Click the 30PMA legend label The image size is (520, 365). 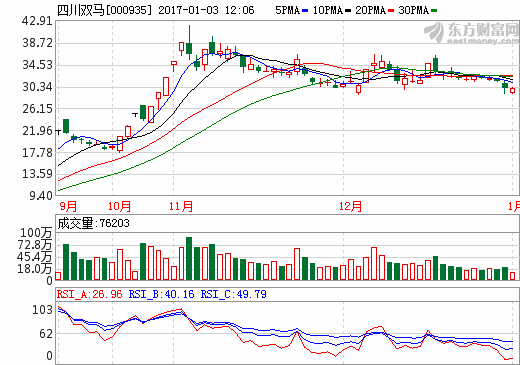(x=414, y=10)
